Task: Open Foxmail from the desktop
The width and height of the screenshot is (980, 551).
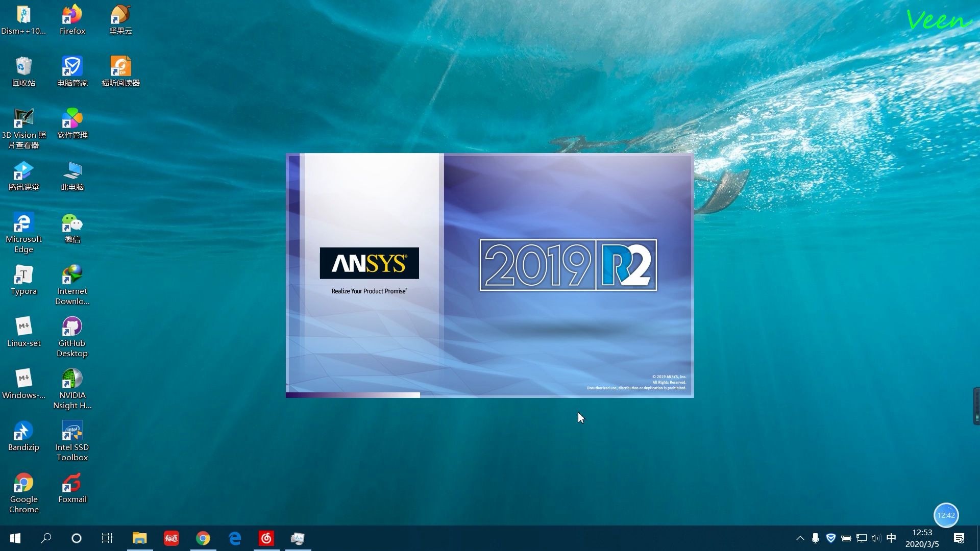Action: [x=72, y=482]
